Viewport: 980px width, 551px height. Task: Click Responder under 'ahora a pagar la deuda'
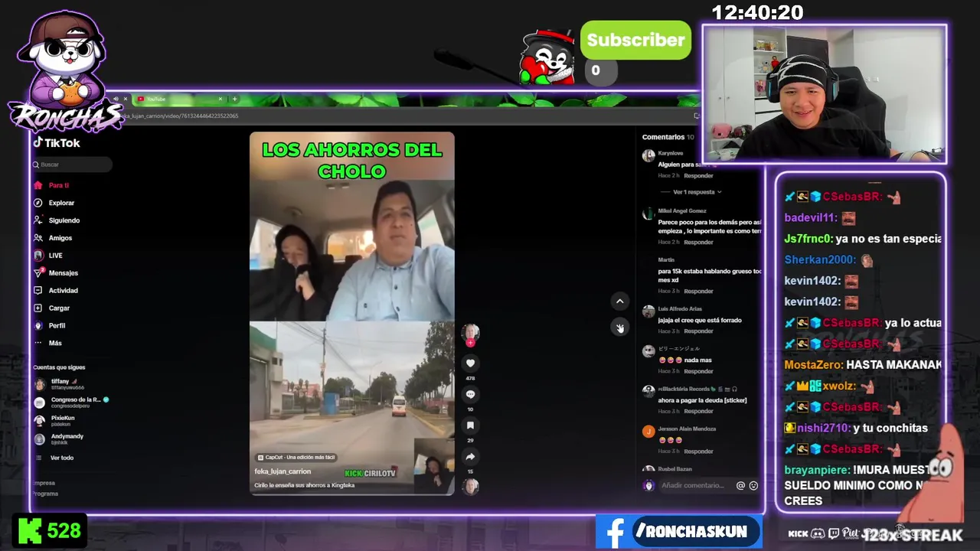click(698, 411)
